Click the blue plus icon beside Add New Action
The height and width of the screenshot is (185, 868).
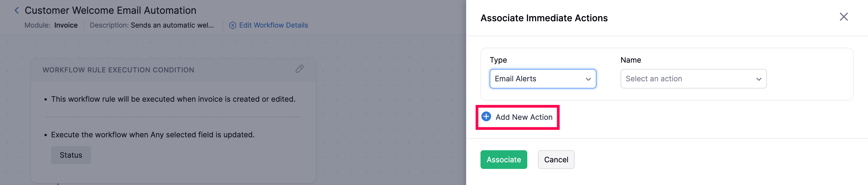(x=486, y=117)
